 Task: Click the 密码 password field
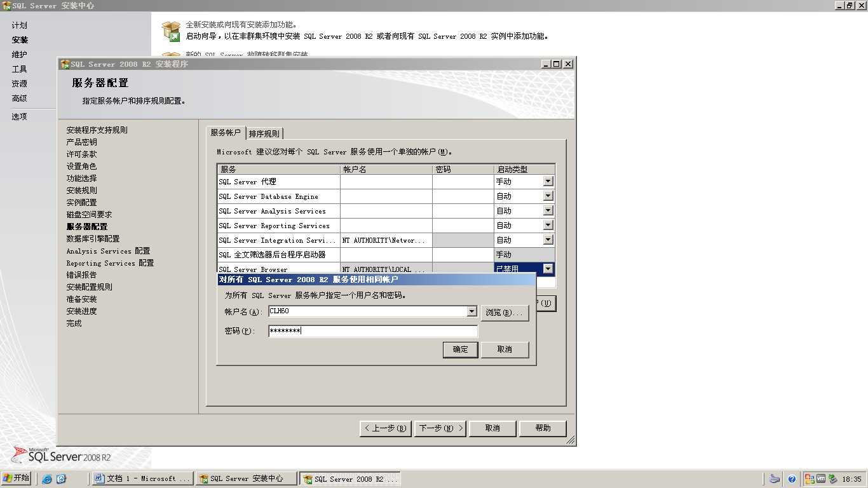(x=373, y=331)
